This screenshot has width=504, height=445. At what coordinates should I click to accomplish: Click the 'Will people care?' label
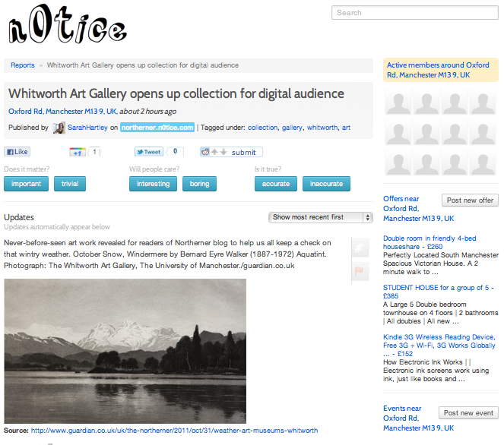[154, 169]
